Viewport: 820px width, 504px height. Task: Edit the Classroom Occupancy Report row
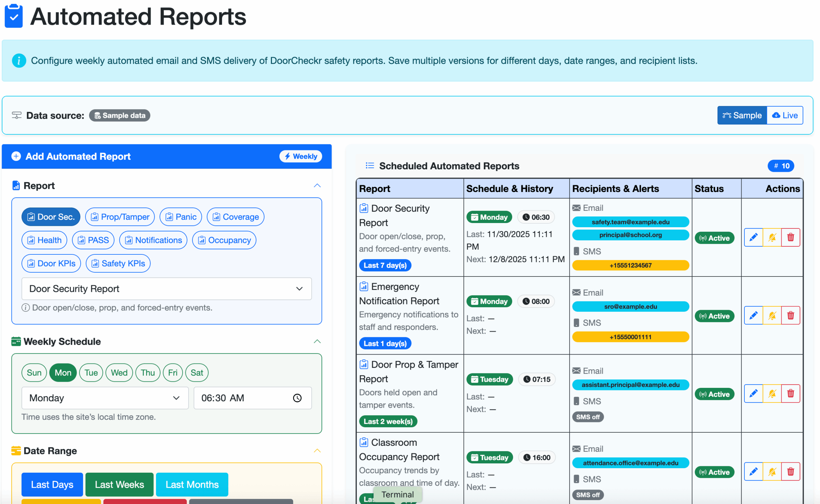click(753, 472)
